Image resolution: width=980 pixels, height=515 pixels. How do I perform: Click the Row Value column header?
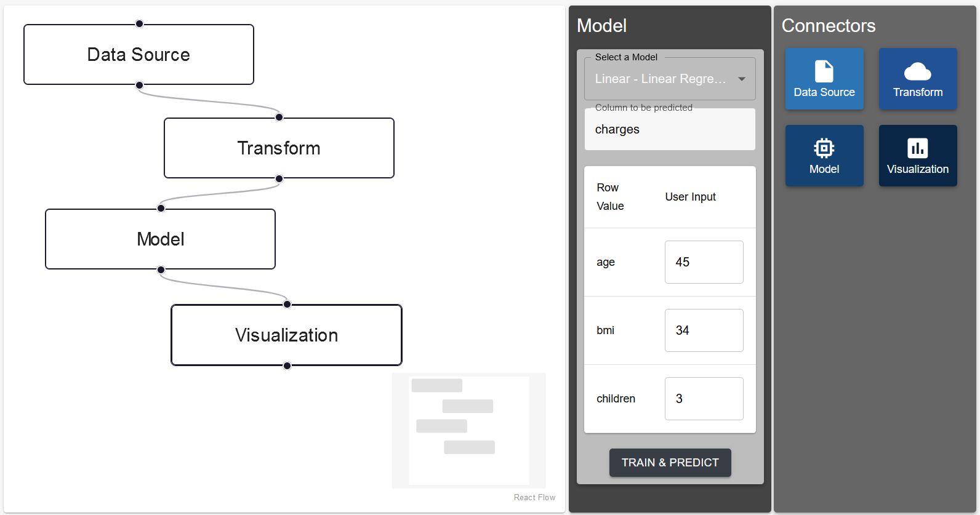610,197
